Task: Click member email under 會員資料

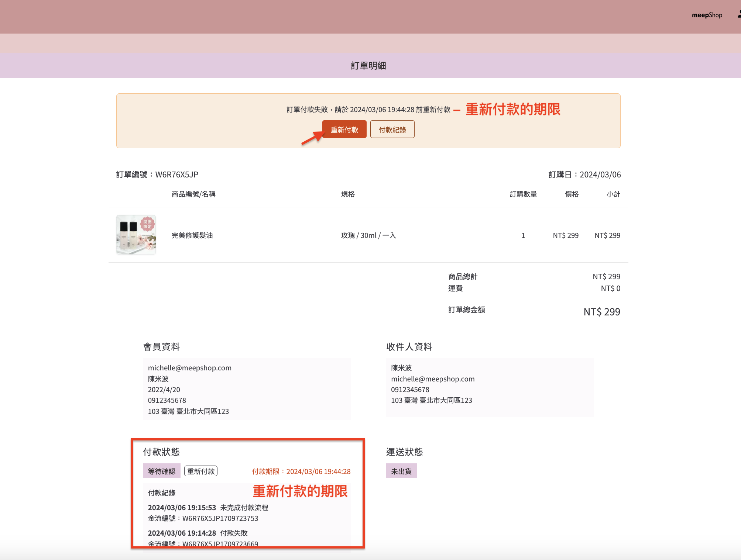Action: (189, 368)
